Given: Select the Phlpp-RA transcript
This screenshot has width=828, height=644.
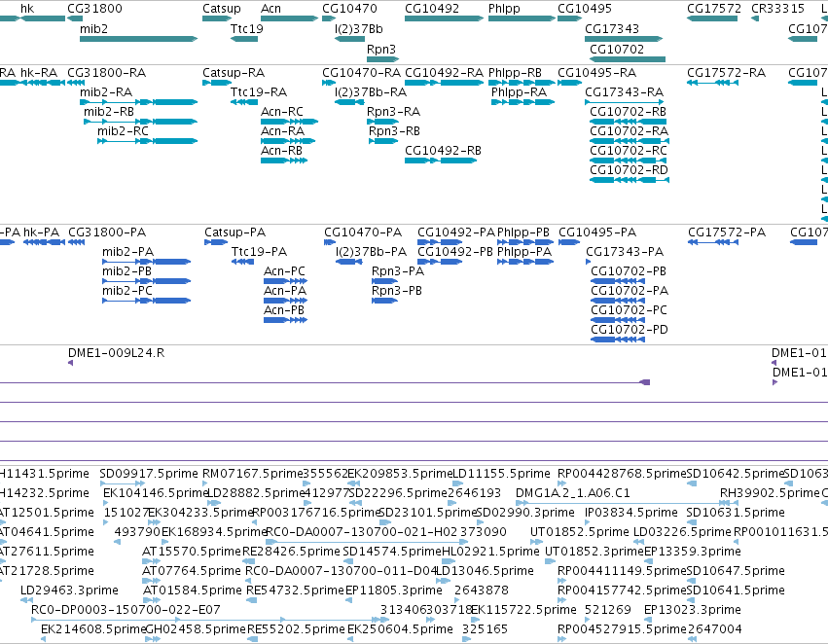Looking at the screenshot, I should (x=522, y=102).
